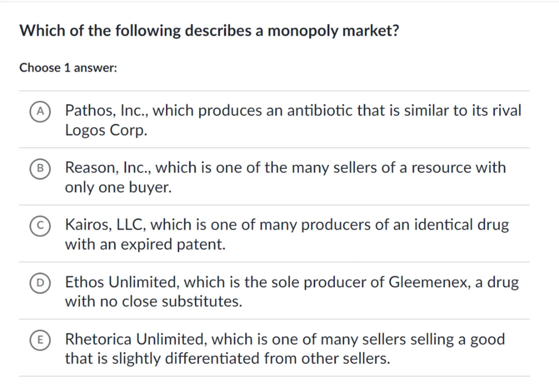Click the "only one buyer." line in option B
Viewport: 559px width, 392px height.
tap(118, 187)
